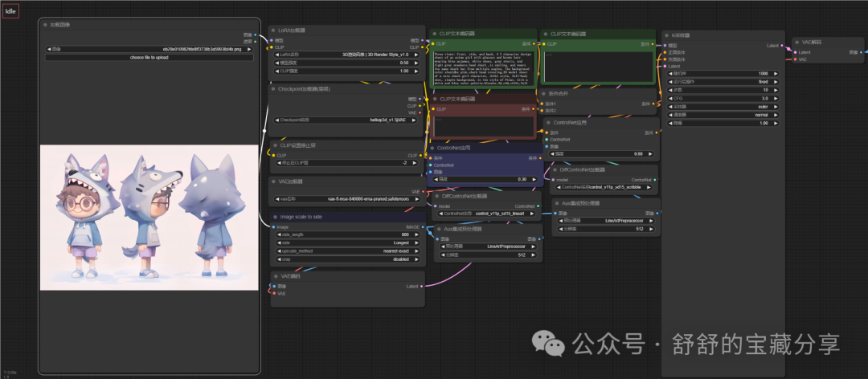The height and width of the screenshot is (379, 868).
Task: Open the Checkpoint名称 combo showing helloip3d_v1.5
Action: coord(346,120)
